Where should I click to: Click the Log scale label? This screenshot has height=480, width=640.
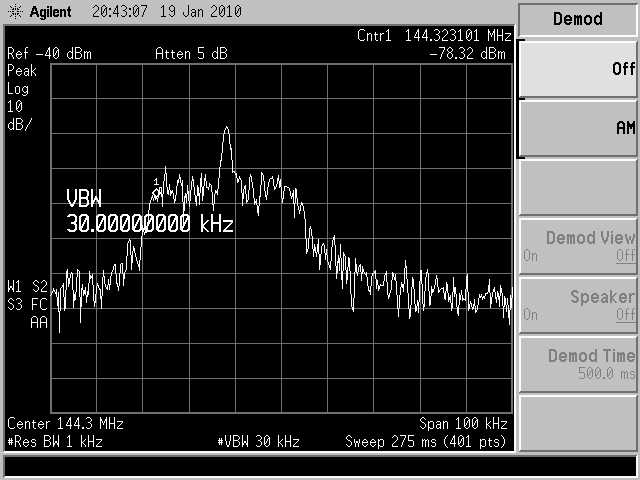click(18, 89)
